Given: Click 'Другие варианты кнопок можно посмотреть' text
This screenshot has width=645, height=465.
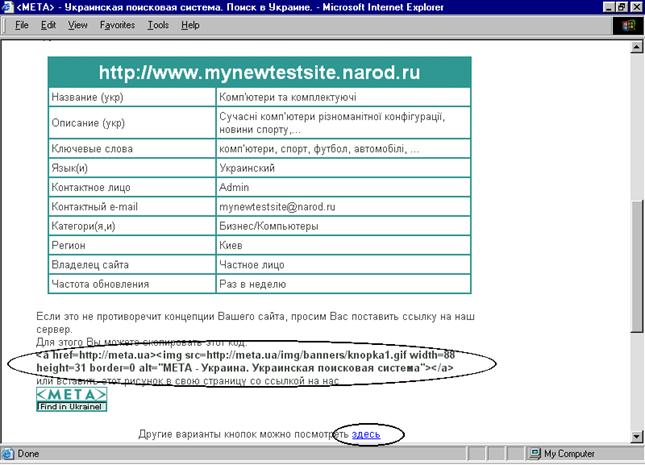Looking at the screenshot, I should [x=244, y=434].
